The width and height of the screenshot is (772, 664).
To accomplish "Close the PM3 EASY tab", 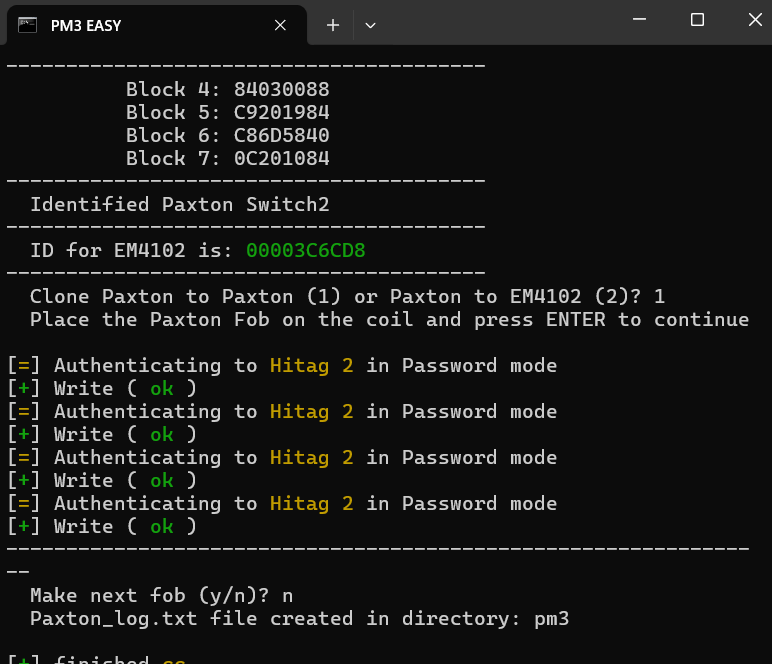I will click(280, 25).
